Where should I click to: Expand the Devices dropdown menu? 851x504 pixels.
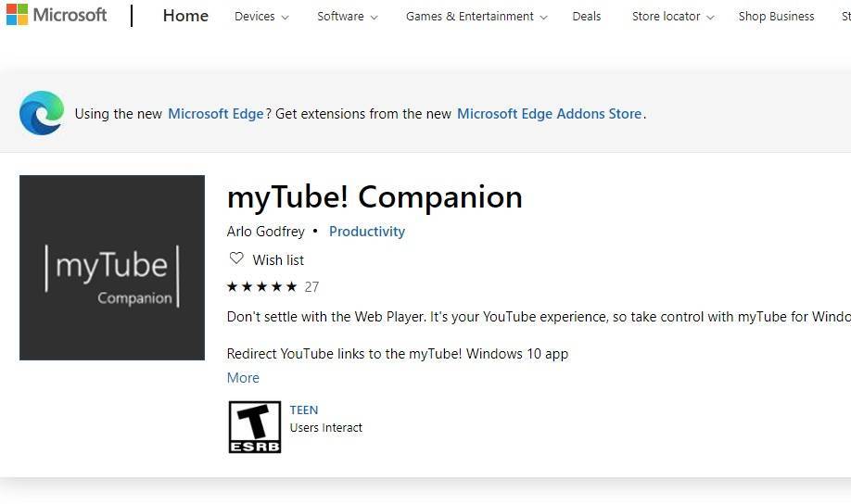coord(261,17)
